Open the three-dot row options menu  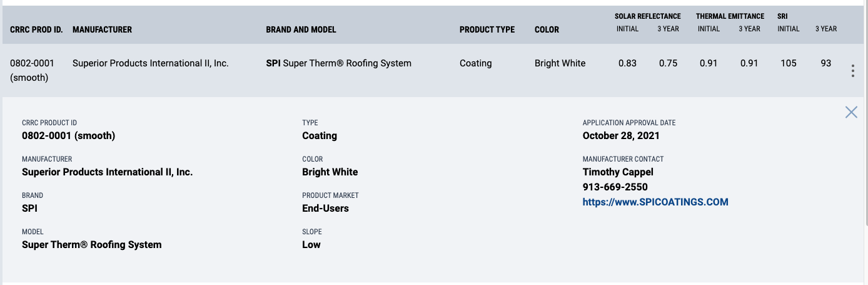pos(852,71)
